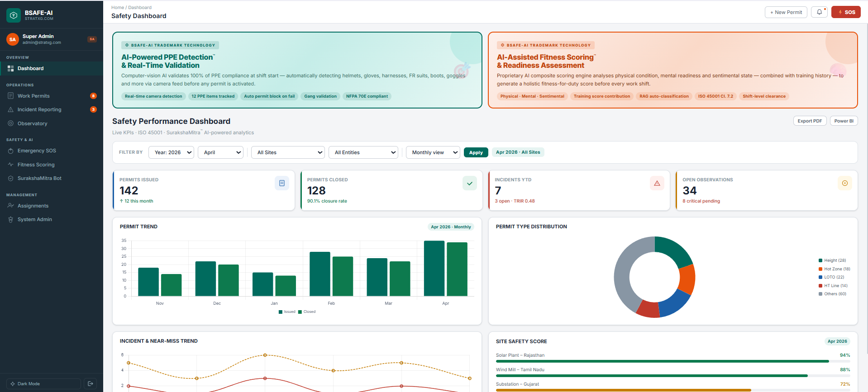This screenshot has width=868, height=392.
Task: Open Dashboard in the sidebar
Action: tap(52, 68)
